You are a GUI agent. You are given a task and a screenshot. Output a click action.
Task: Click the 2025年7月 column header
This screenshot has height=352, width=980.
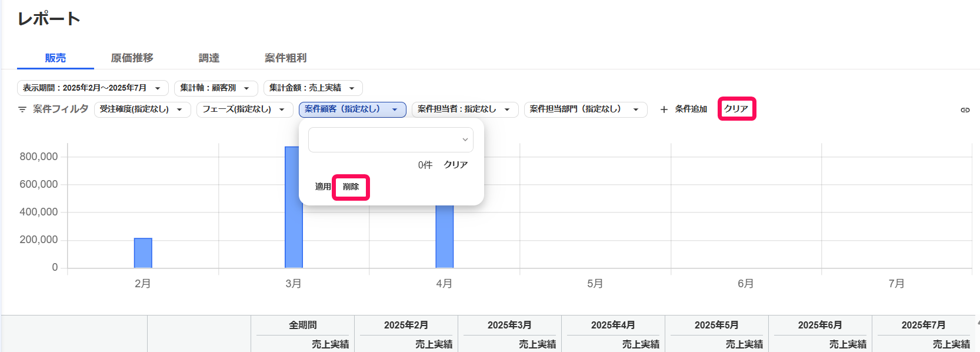pos(924,325)
